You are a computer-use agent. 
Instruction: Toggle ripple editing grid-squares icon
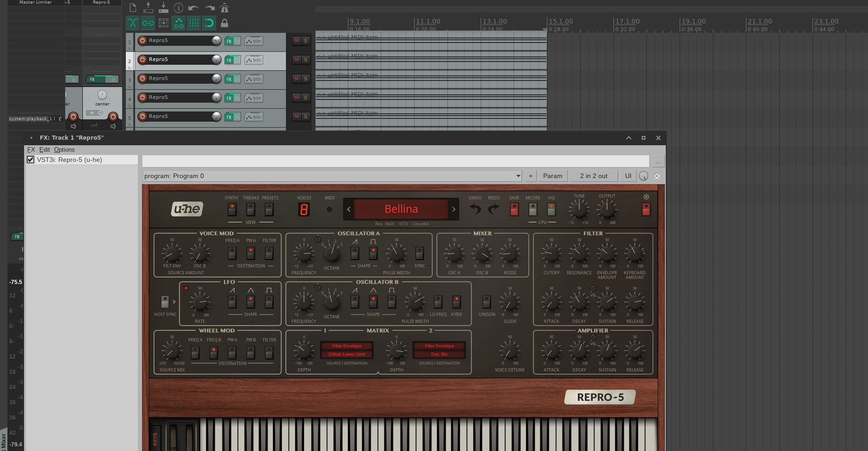pos(163,23)
